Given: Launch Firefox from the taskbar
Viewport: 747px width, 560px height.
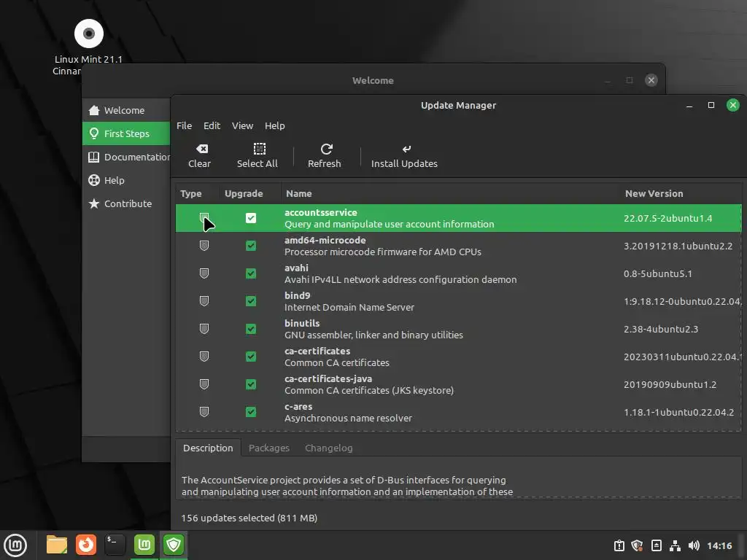Looking at the screenshot, I should coord(86,545).
